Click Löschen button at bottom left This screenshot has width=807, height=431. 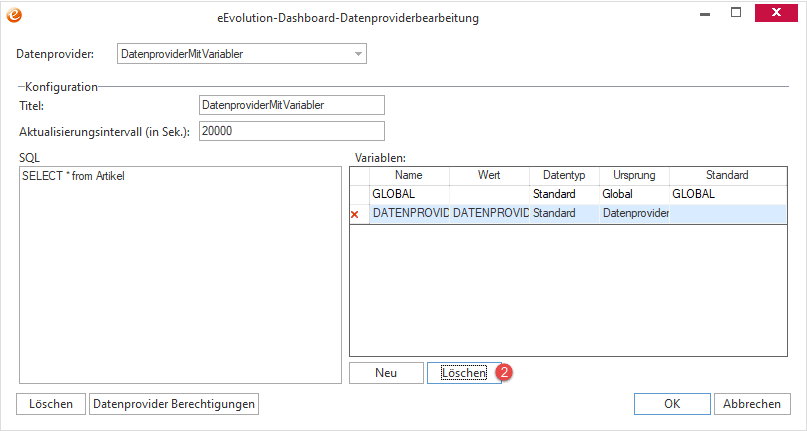51,404
